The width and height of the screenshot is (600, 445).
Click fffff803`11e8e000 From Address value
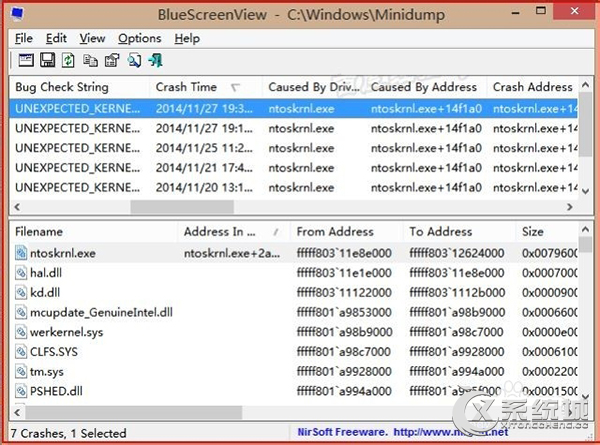(x=344, y=253)
